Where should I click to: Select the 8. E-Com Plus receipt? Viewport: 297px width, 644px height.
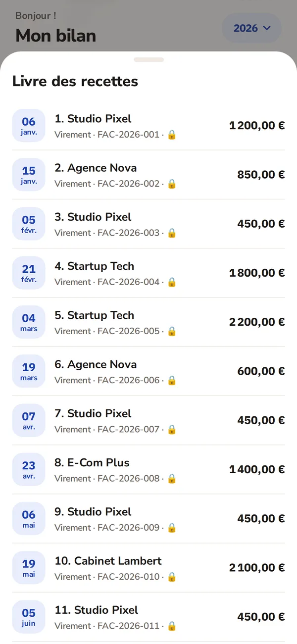tap(148, 470)
